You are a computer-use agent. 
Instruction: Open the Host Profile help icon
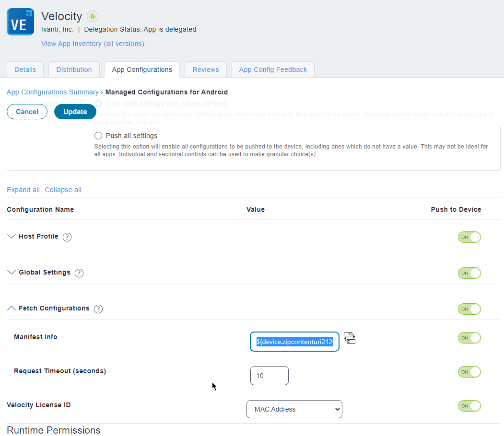pyautogui.click(x=67, y=237)
